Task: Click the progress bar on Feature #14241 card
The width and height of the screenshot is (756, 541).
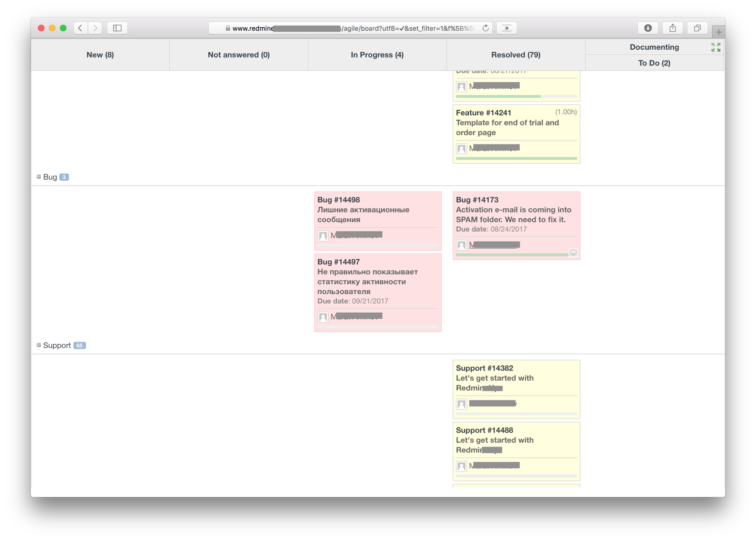Action: 516,158
